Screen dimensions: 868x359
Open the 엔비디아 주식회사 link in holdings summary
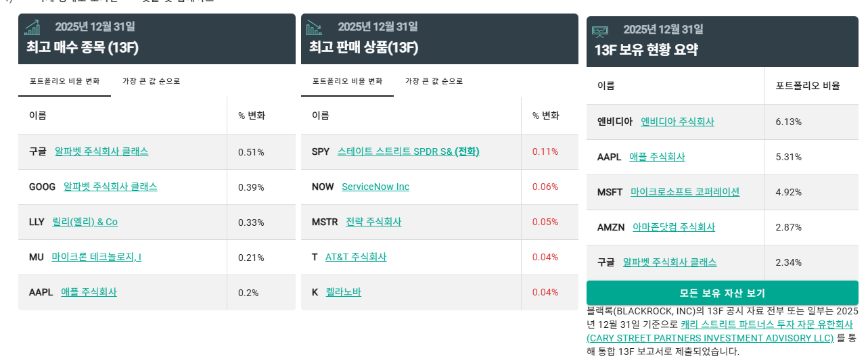point(677,122)
